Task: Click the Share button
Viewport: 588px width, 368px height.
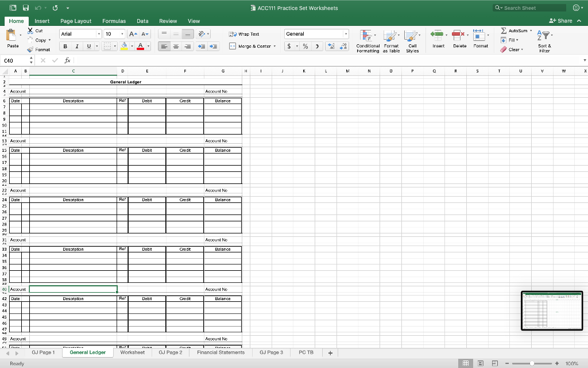Action: tap(560, 21)
